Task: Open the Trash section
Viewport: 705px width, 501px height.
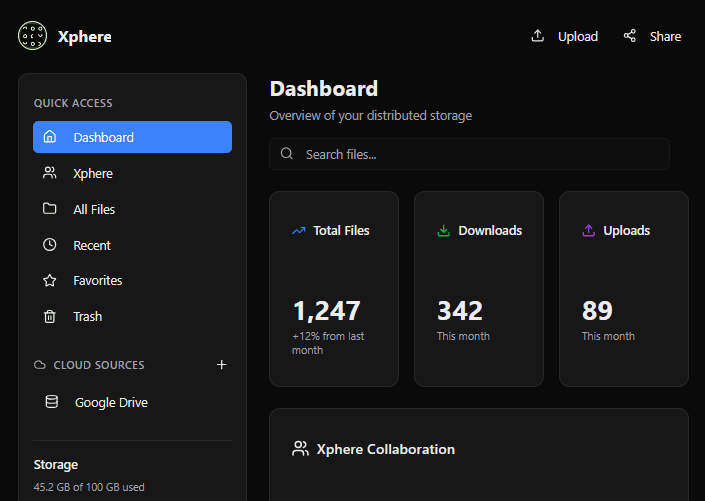Action: pyautogui.click(x=132, y=317)
